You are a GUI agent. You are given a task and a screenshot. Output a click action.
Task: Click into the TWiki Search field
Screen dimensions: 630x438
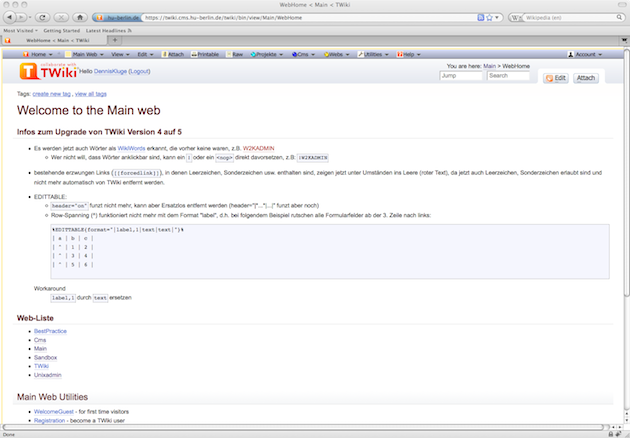508,76
